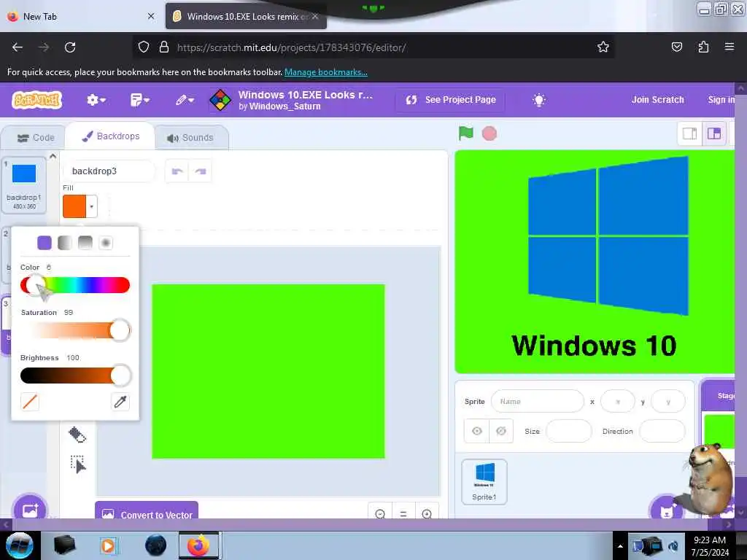Screen dimensions: 747x560
Task: Edit the backdrop3 costume name field
Action: (109, 171)
